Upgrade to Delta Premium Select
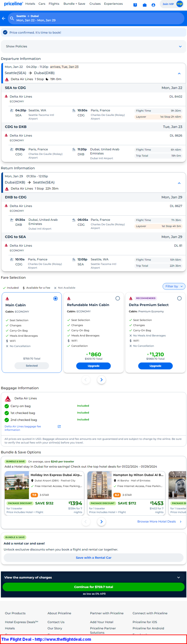The height and width of the screenshot is (644, 187). (155, 366)
